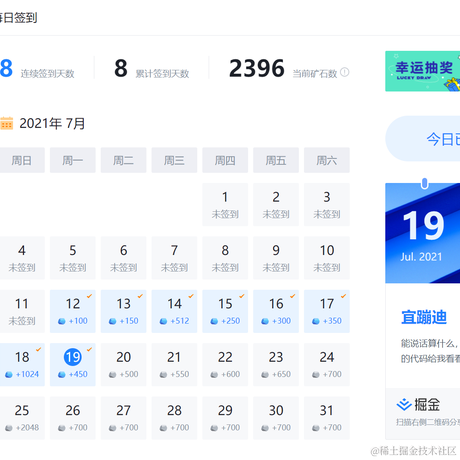Viewport: 460px width, 460px height.
Task: Click the July 26 day cell
Action: tap(73, 418)
